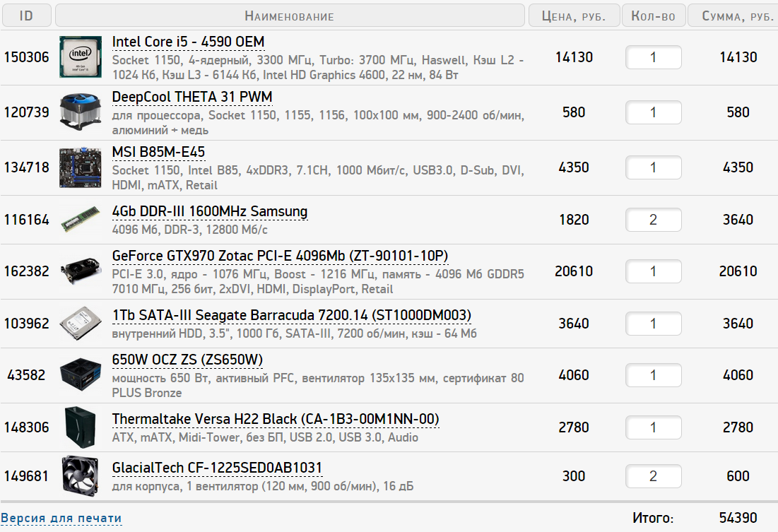Click quantity field for DeepCool THETA 31
778x532 pixels.
(x=654, y=112)
